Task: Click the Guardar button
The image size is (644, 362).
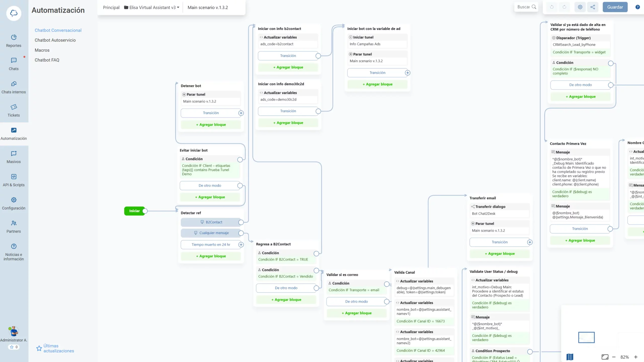Action: click(615, 7)
